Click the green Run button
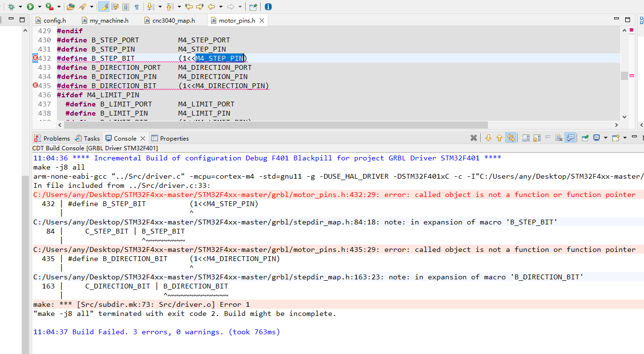The width and height of the screenshot is (644, 354). [x=30, y=7]
